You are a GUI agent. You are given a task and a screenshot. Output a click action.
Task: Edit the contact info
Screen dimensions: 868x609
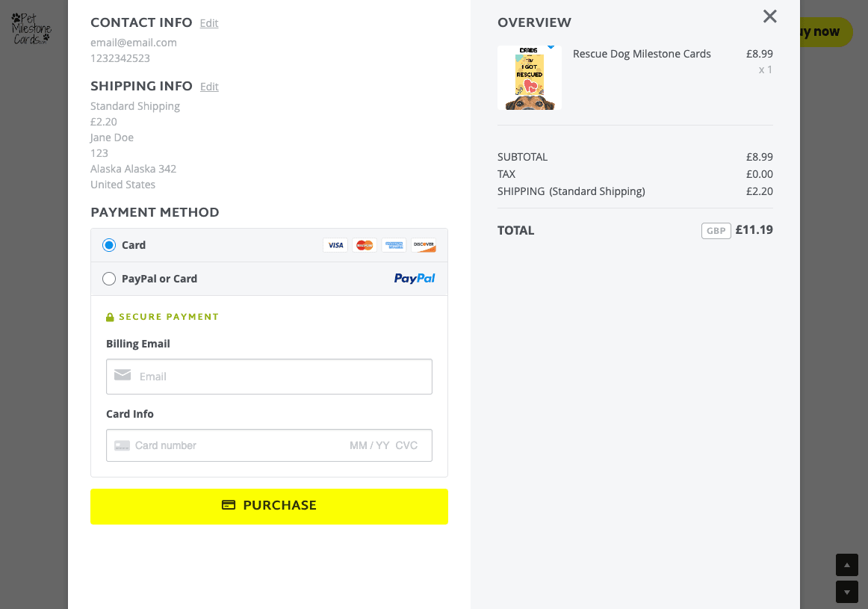[x=209, y=23]
